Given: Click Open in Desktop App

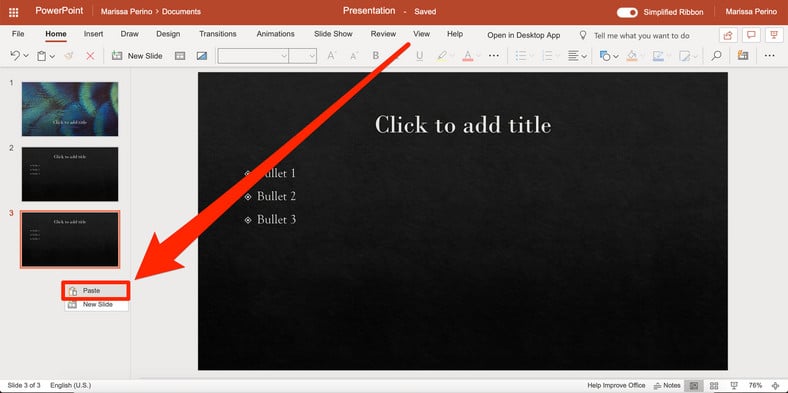Looking at the screenshot, I should pos(524,36).
